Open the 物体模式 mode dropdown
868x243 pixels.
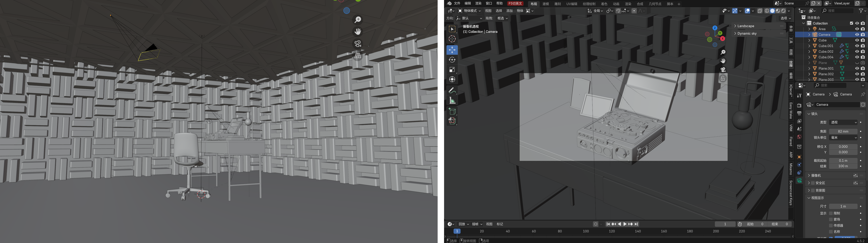pos(469,11)
